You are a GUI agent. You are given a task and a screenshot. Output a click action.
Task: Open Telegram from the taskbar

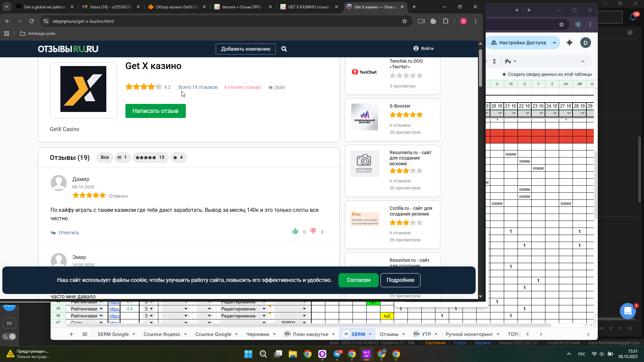pyautogui.click(x=337, y=354)
